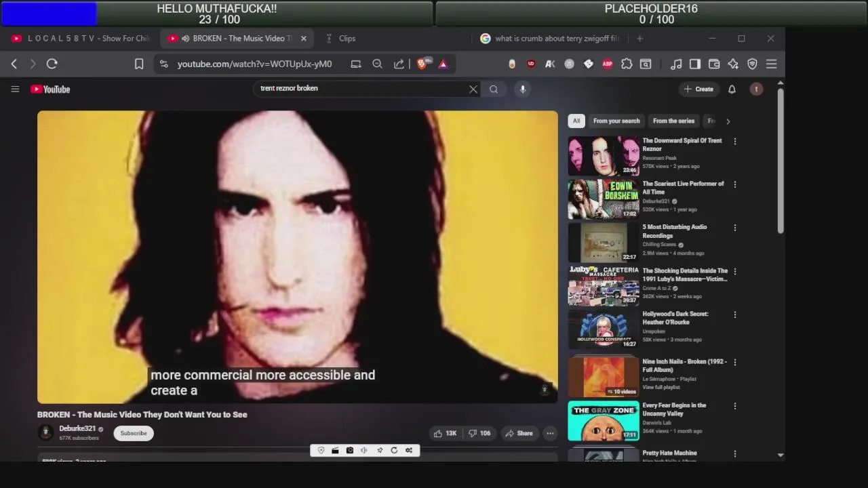Viewport: 868px width, 488px height.
Task: Like the video with thumbs up 13K
Action: coord(446,433)
